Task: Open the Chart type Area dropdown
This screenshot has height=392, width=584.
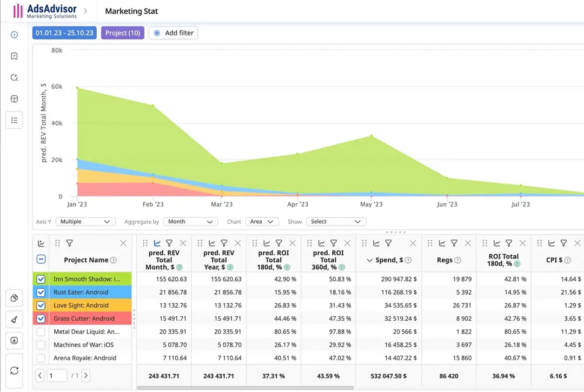Action: [262, 222]
